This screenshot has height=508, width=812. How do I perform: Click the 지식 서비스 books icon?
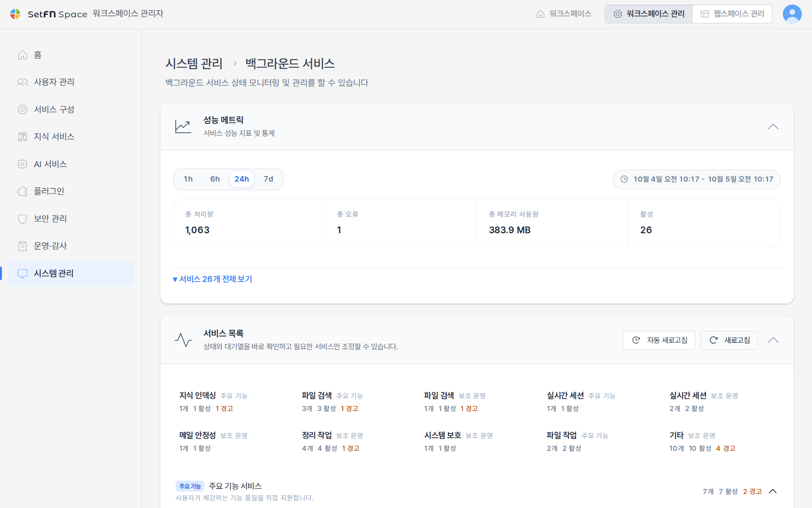pos(22,137)
